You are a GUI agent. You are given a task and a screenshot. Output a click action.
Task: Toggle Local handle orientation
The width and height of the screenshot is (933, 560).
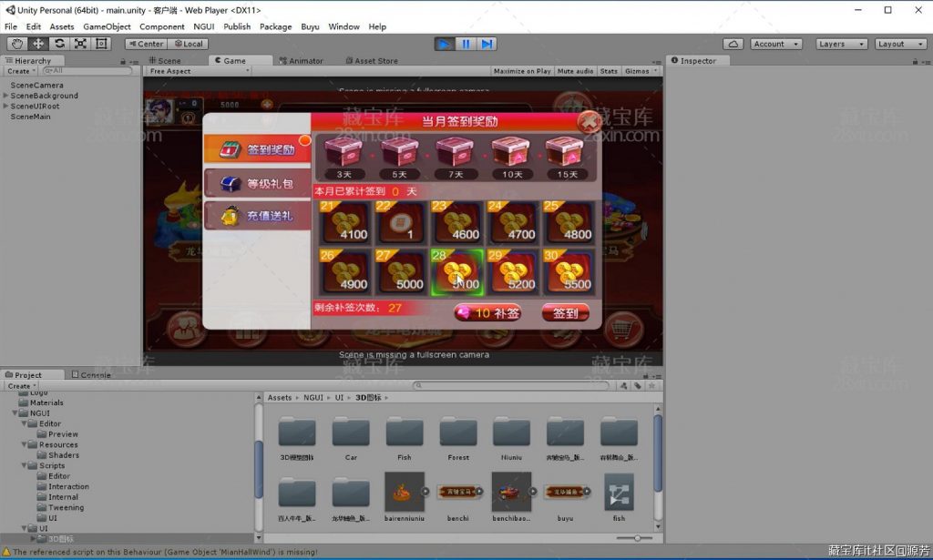[188, 43]
